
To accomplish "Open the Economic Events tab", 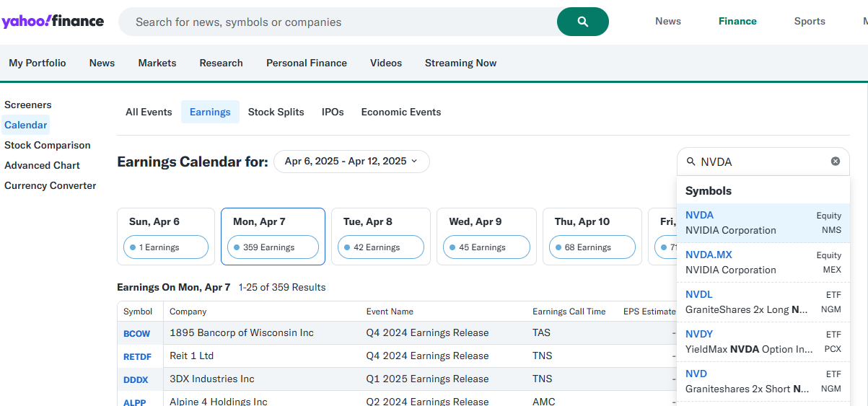I will tap(401, 112).
